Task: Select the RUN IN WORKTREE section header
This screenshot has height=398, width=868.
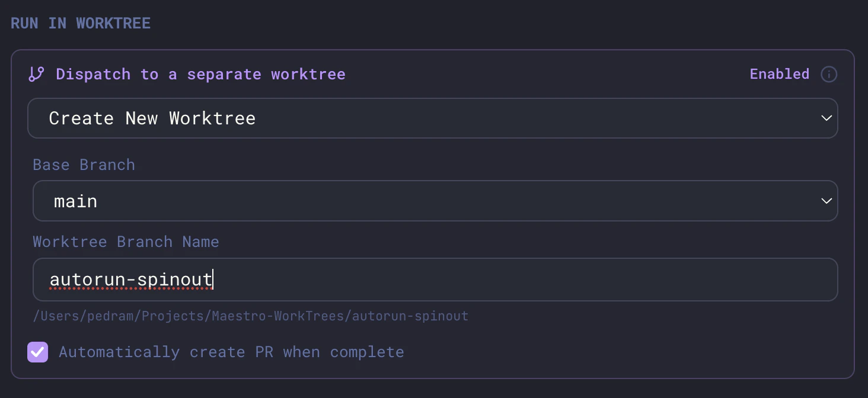Action: point(81,23)
